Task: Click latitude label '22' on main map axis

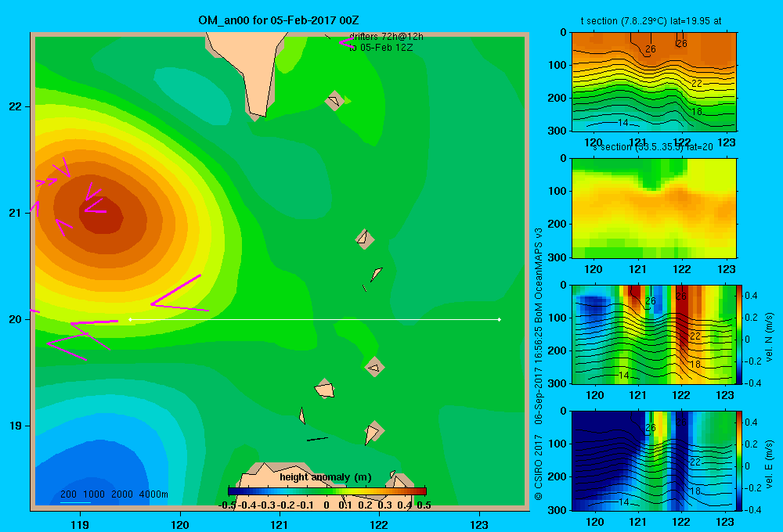Action: 16,106
